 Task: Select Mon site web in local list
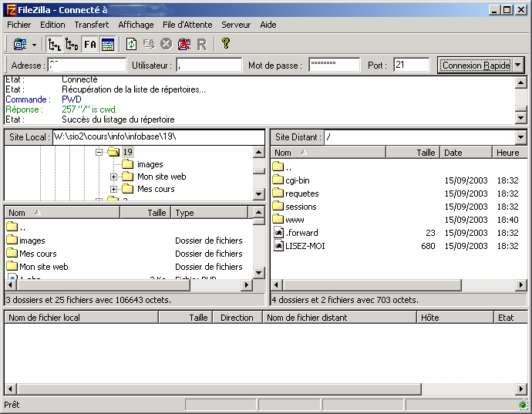click(43, 267)
